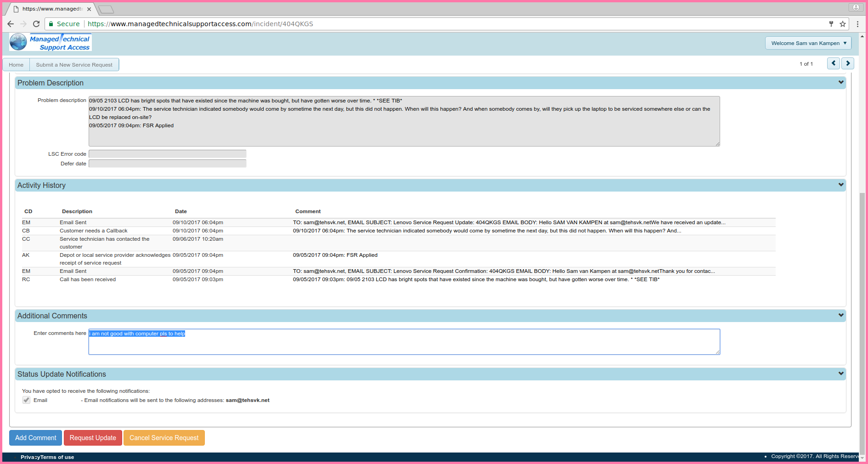Click the Managed Technical Support Access logo
Screen dimensions: 868x464
(x=51, y=43)
